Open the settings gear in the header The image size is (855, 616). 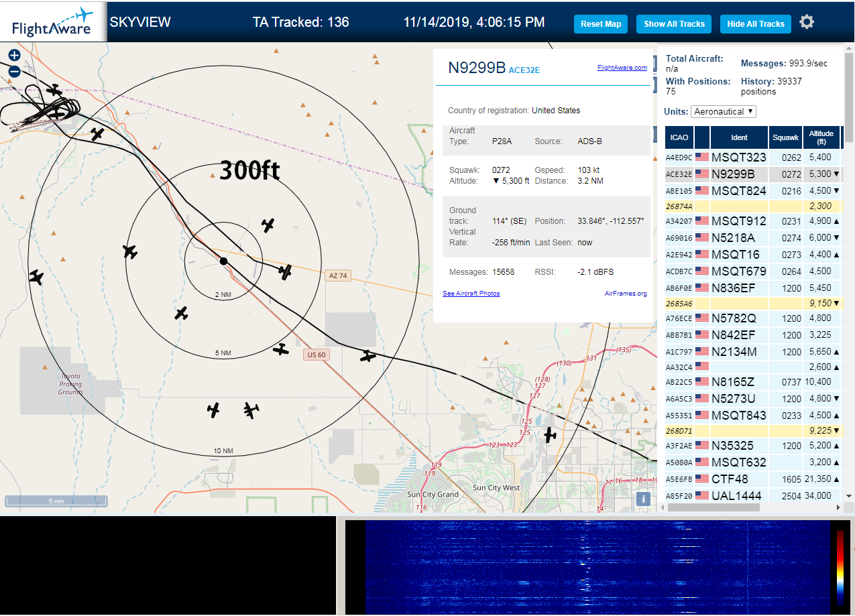tap(807, 22)
